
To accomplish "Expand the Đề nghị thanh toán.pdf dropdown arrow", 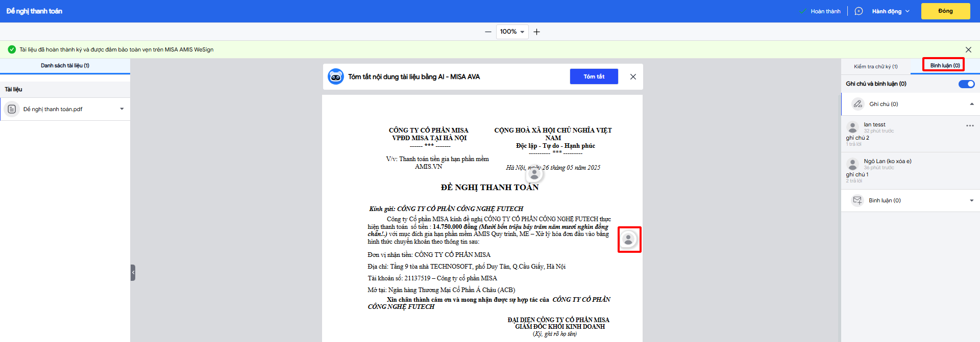I will point(122,109).
